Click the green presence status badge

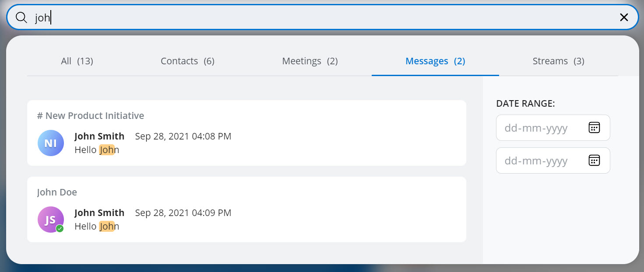(x=60, y=228)
